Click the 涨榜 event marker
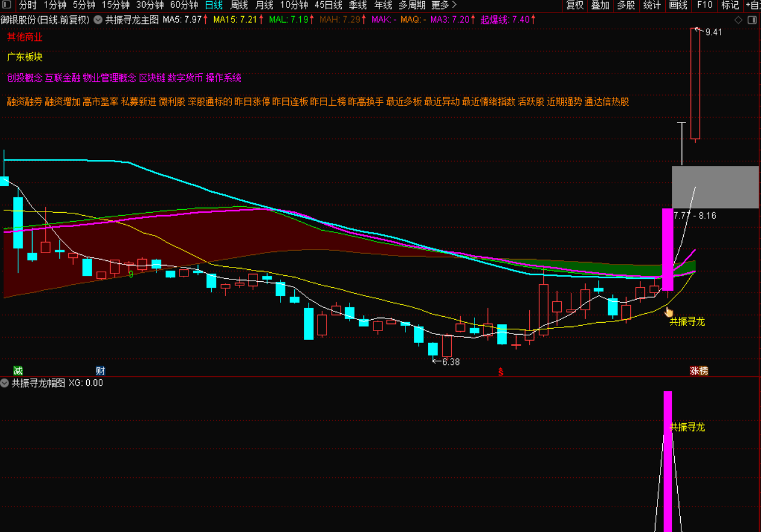 click(x=699, y=371)
